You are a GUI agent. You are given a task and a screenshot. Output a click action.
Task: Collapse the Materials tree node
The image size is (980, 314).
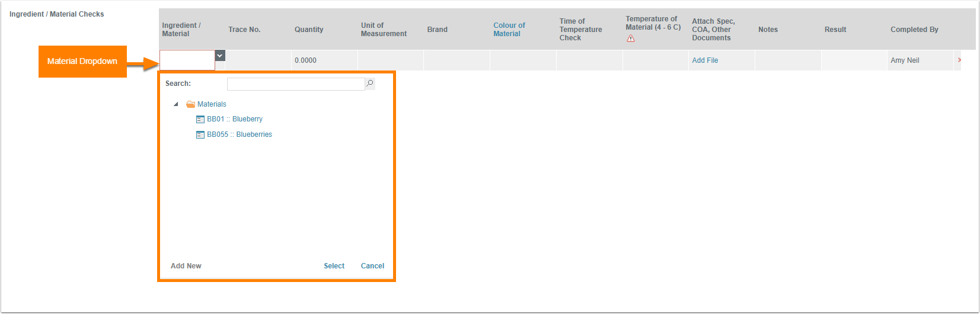tap(175, 104)
